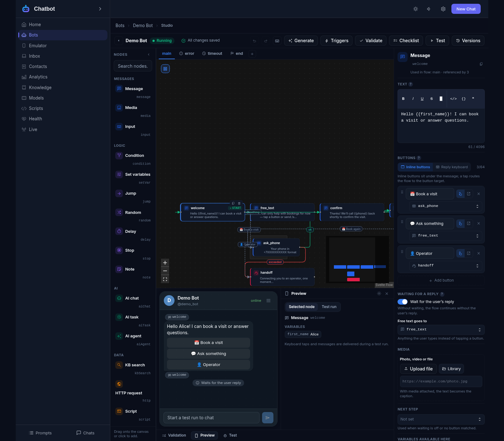Click the undo arrow in studio toolbar
Viewport: 504px width, 441px height.
point(255,41)
